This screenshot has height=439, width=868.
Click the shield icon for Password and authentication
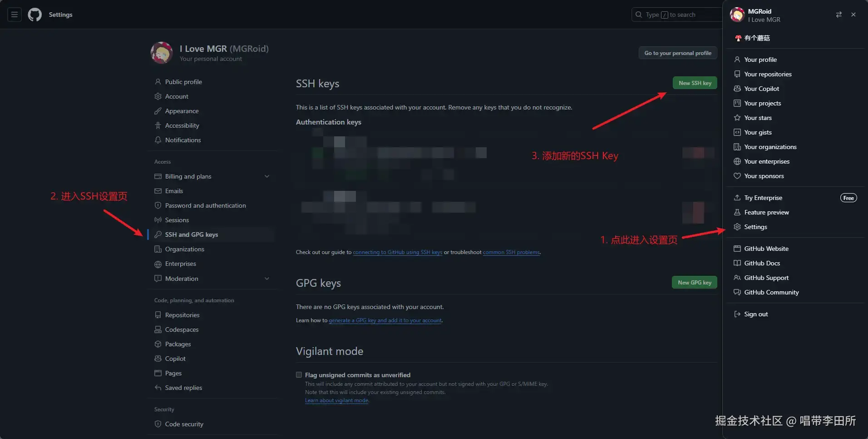pos(158,205)
